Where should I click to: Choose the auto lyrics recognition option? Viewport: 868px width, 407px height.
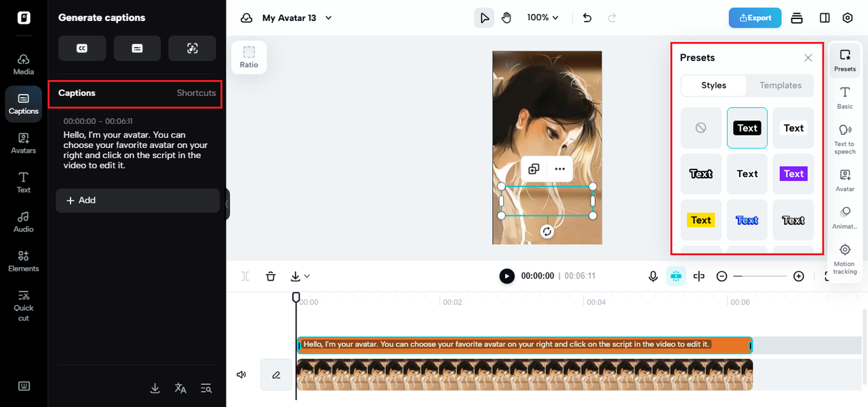[193, 48]
